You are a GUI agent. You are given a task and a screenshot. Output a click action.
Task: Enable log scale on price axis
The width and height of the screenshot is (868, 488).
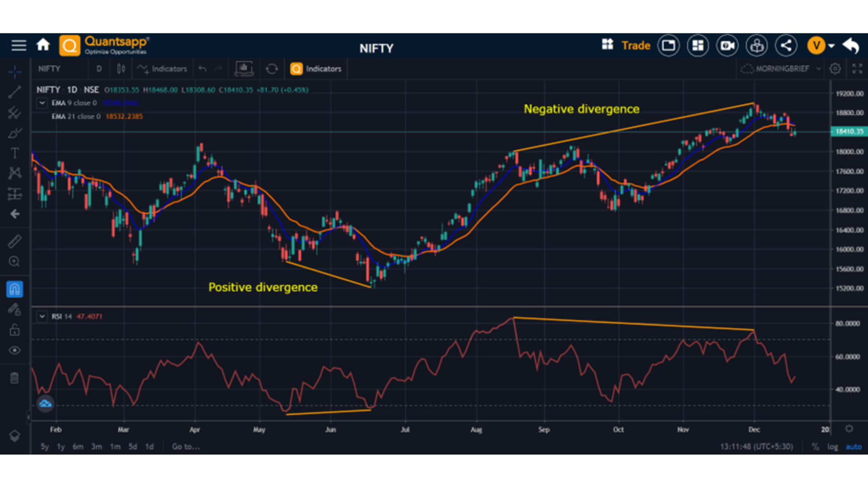tap(832, 446)
